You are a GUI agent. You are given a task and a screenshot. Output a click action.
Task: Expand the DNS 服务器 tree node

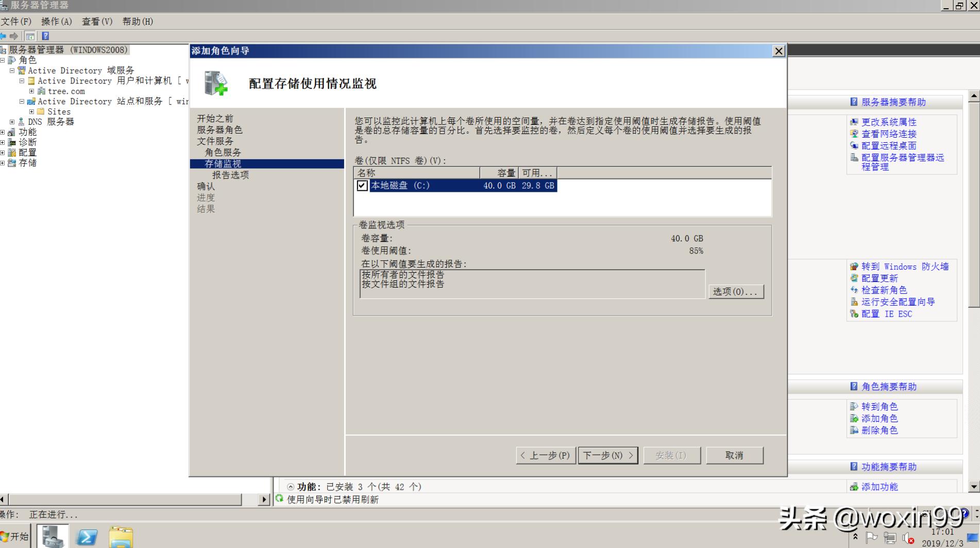point(12,122)
